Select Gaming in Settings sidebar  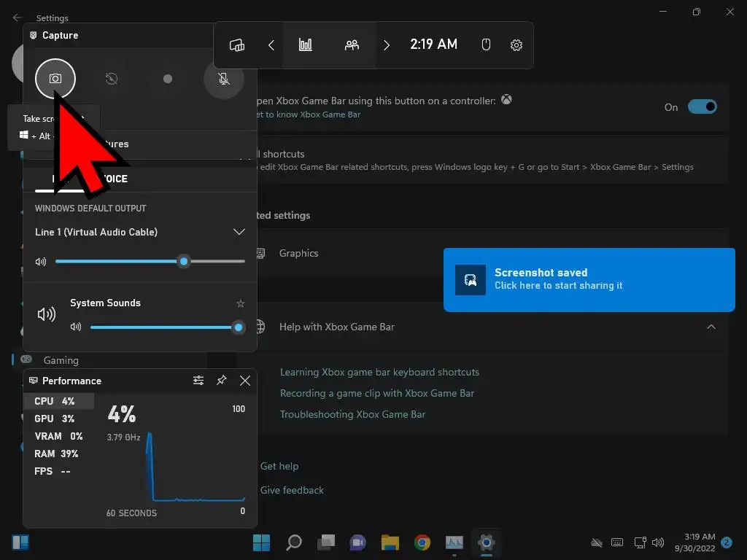(x=61, y=360)
